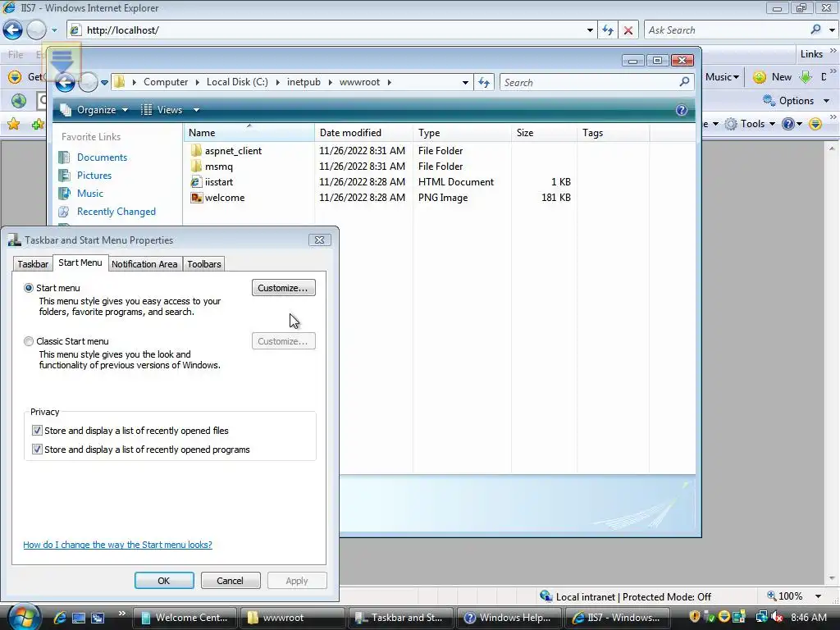This screenshot has height=630, width=840.
Task: Expand Internet Explorer Tools dropdown
Action: (772, 125)
